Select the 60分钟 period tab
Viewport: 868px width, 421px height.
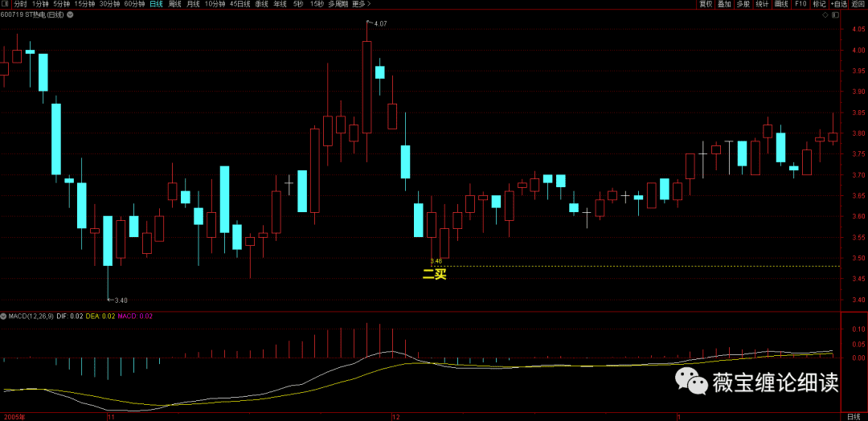[x=134, y=5]
